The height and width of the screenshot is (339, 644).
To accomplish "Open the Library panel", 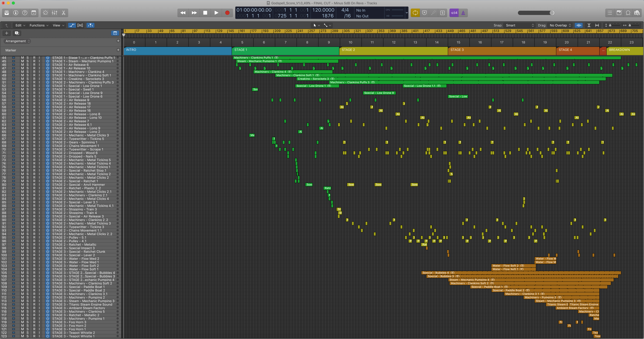I will click(x=7, y=13).
